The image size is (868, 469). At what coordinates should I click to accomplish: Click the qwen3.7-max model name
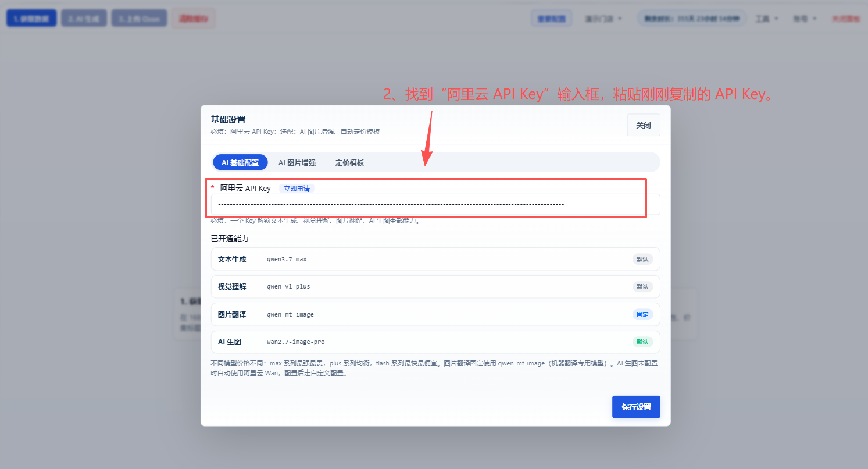287,259
